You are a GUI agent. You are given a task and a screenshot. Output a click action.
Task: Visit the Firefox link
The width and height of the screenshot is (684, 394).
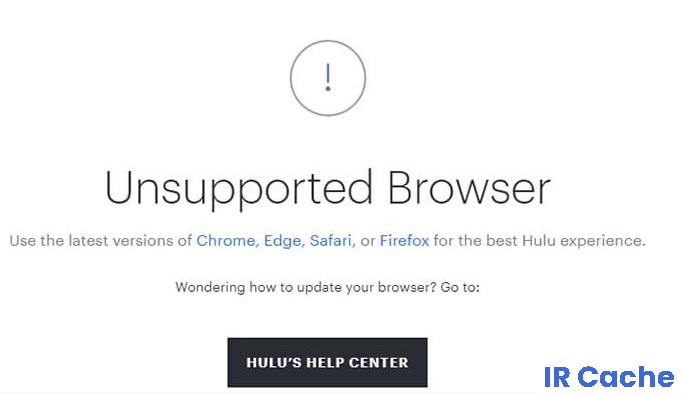point(404,240)
